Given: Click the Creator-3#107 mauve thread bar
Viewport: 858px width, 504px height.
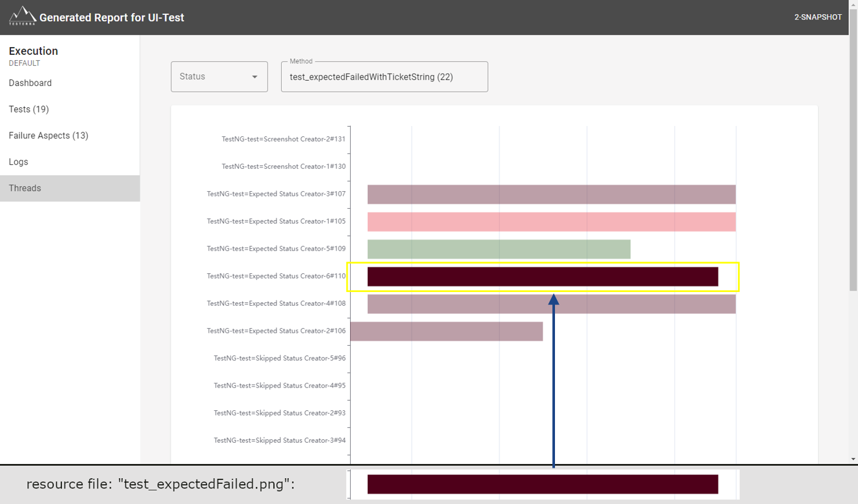Looking at the screenshot, I should point(552,194).
